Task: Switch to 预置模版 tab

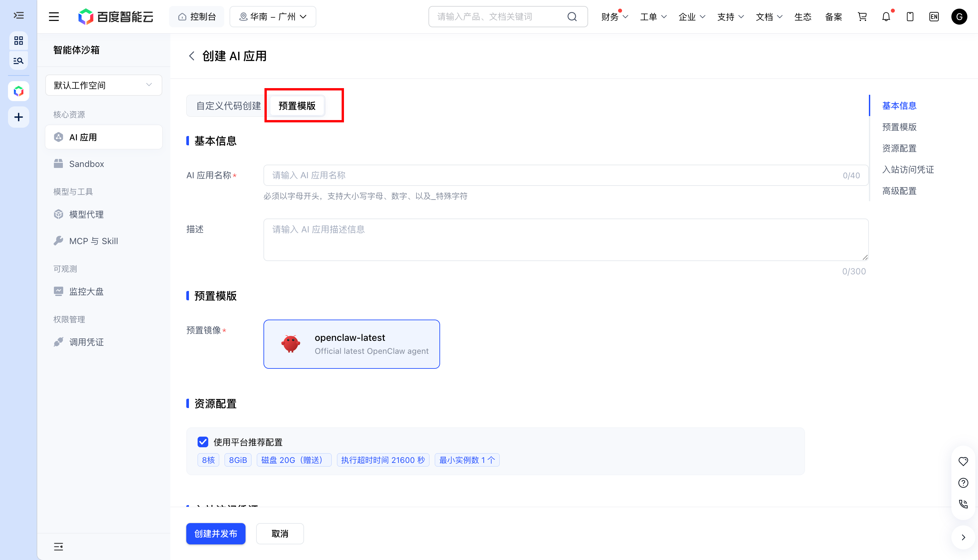Action: click(297, 106)
